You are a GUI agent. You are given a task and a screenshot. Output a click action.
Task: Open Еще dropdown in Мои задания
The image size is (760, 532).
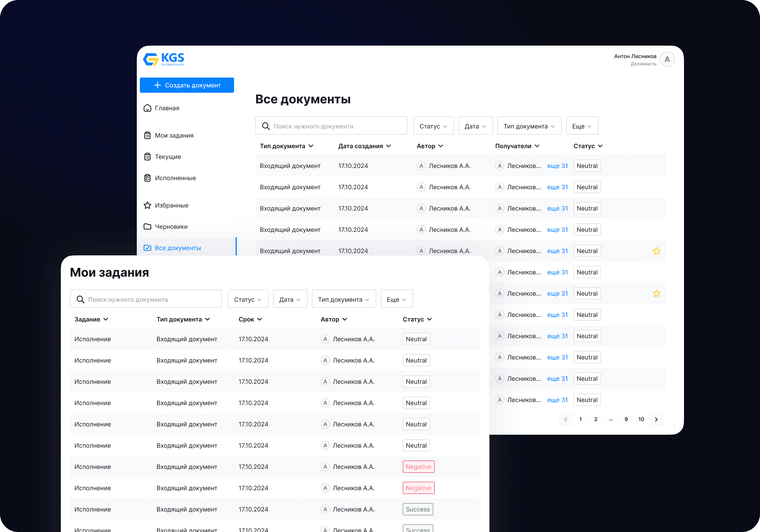(x=396, y=299)
